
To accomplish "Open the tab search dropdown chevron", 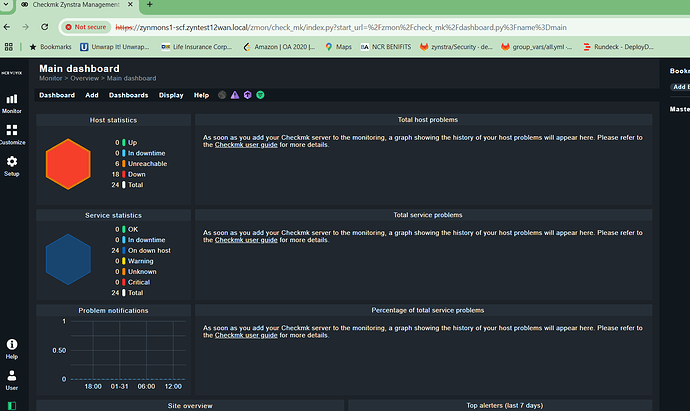I will pos(6,4).
